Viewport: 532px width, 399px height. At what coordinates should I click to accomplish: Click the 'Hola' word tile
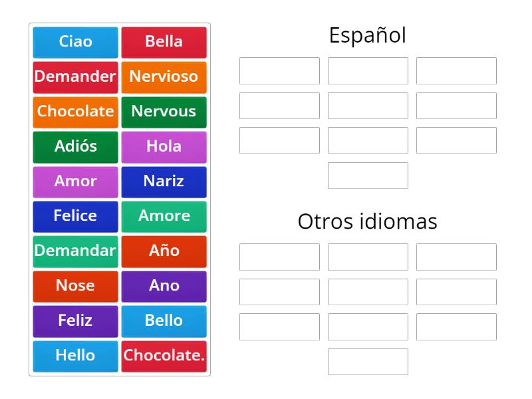[x=164, y=146]
